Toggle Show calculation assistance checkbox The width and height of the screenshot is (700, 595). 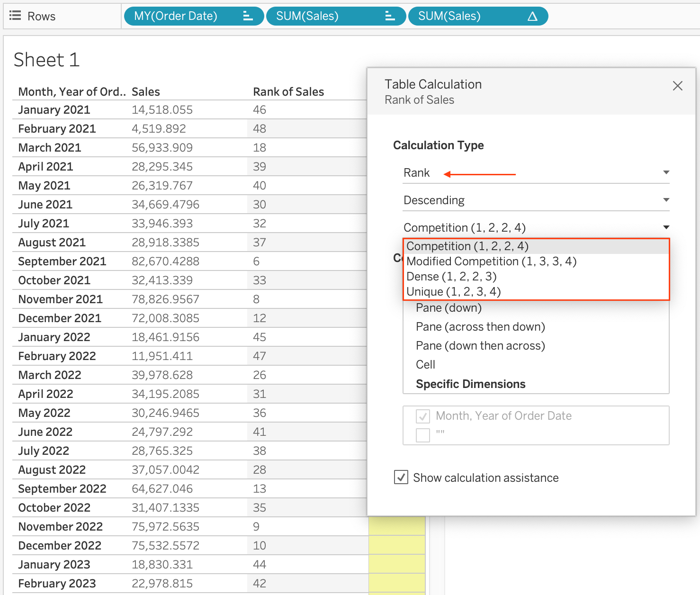[401, 477]
